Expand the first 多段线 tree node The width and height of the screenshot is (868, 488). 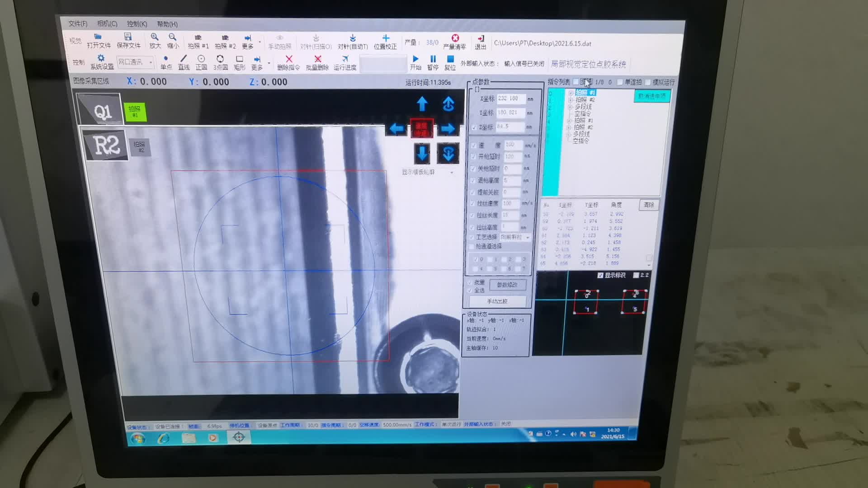pyautogui.click(x=570, y=107)
